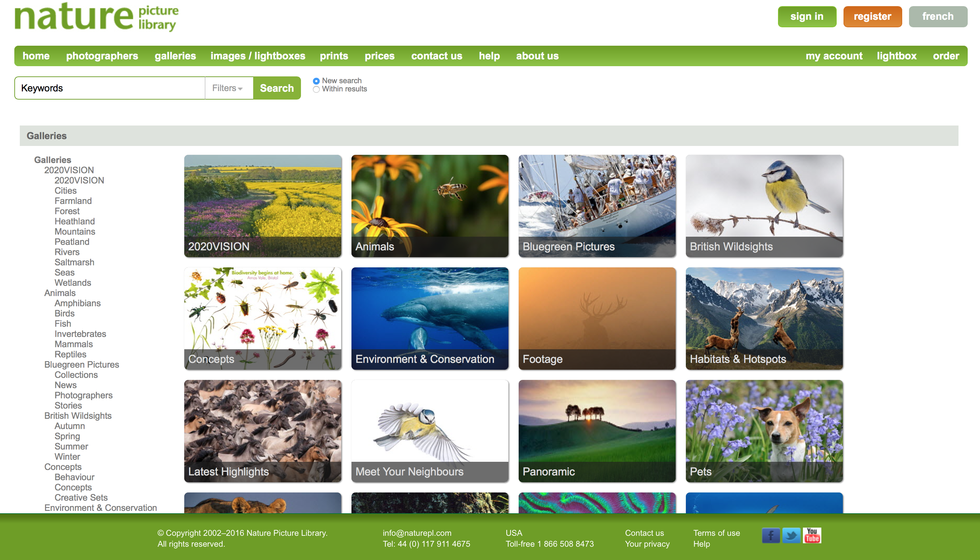Select Behaviour under Concepts in tree
This screenshot has height=560, width=980.
[74, 477]
